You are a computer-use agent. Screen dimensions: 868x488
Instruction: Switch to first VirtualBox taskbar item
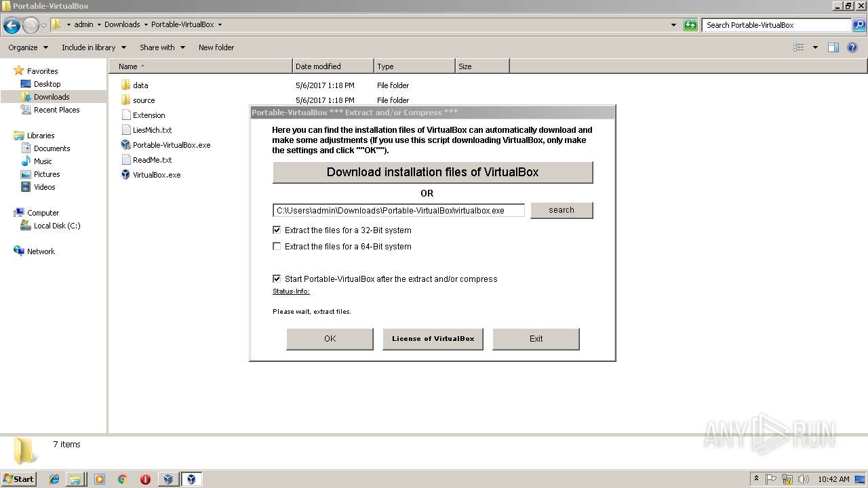pyautogui.click(x=168, y=479)
